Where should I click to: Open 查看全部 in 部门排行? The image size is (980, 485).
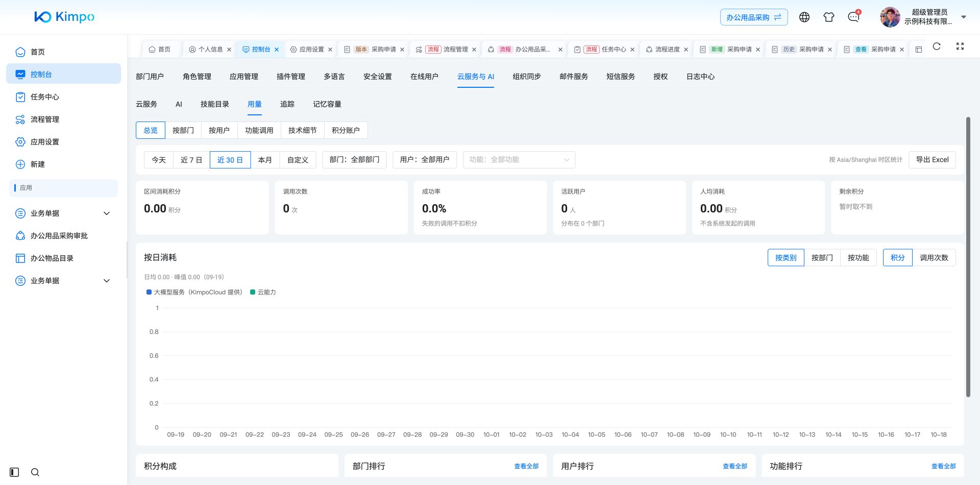(x=526, y=466)
